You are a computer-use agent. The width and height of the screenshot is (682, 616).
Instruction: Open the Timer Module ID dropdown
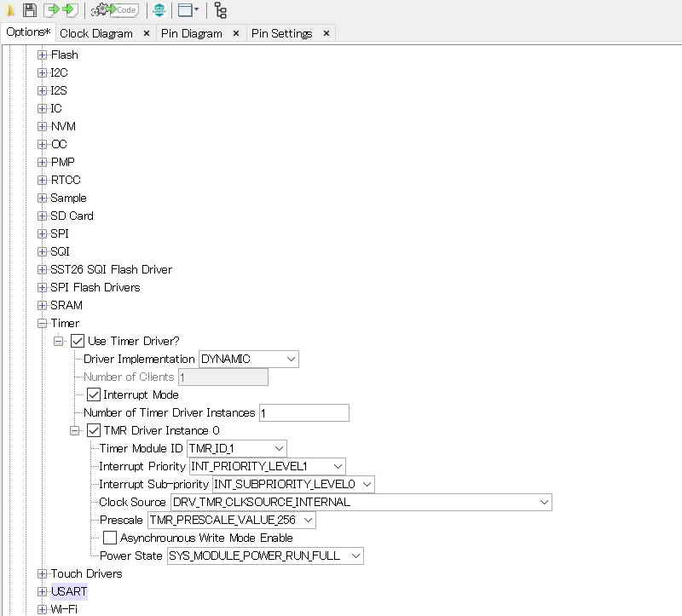(237, 449)
